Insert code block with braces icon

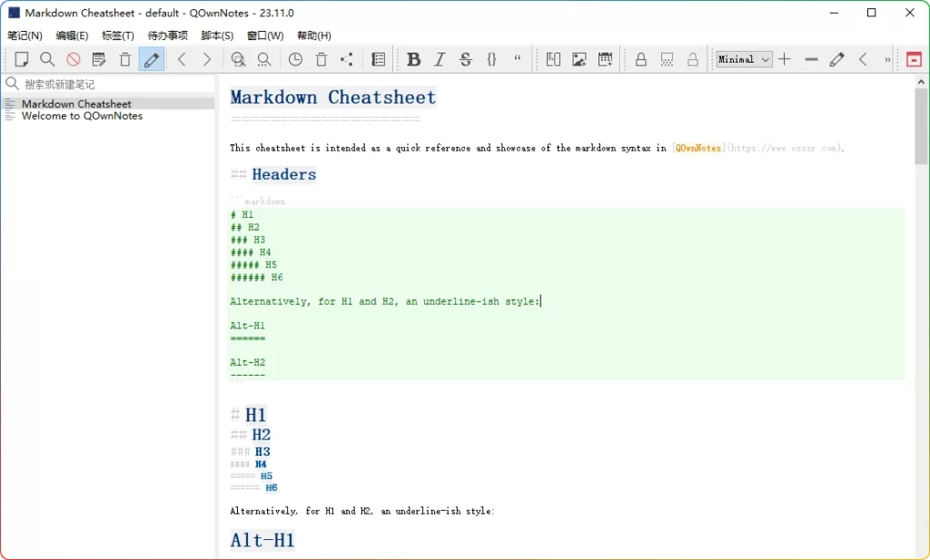pyautogui.click(x=491, y=60)
